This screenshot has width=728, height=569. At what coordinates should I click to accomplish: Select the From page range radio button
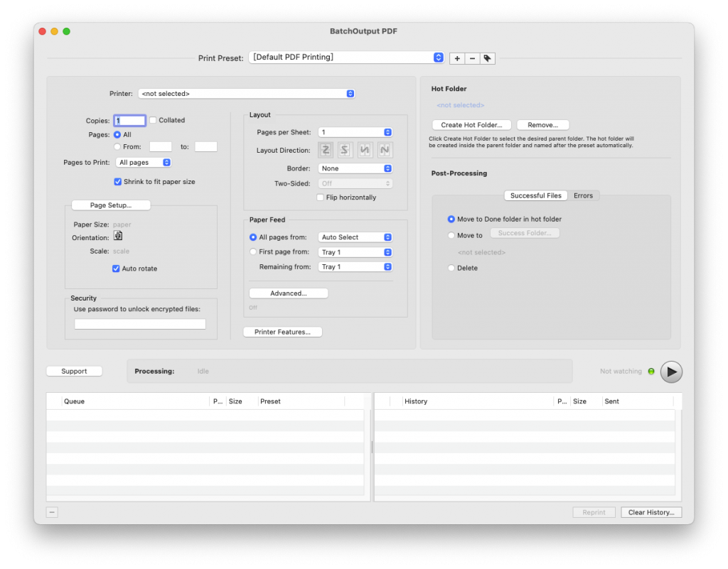coord(117,146)
